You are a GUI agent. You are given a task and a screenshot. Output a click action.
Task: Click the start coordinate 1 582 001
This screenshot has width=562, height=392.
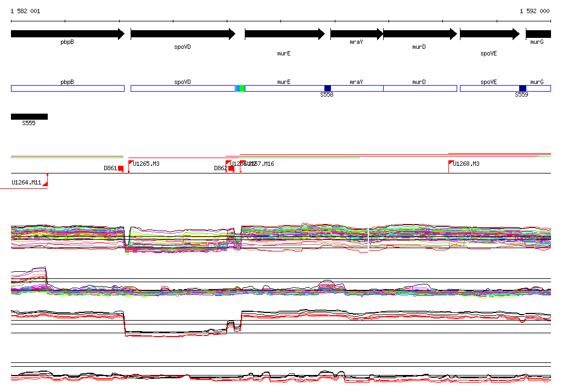point(25,11)
